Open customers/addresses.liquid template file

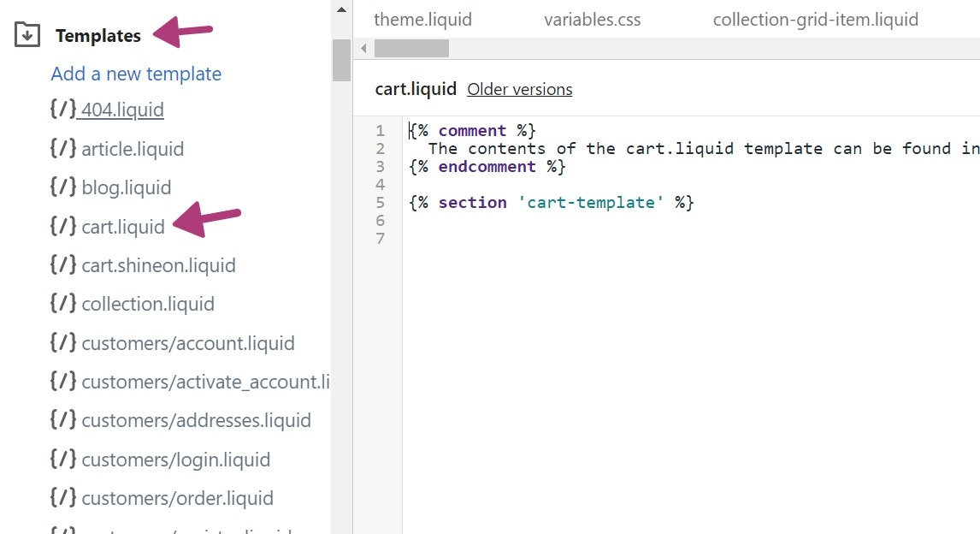click(x=196, y=420)
